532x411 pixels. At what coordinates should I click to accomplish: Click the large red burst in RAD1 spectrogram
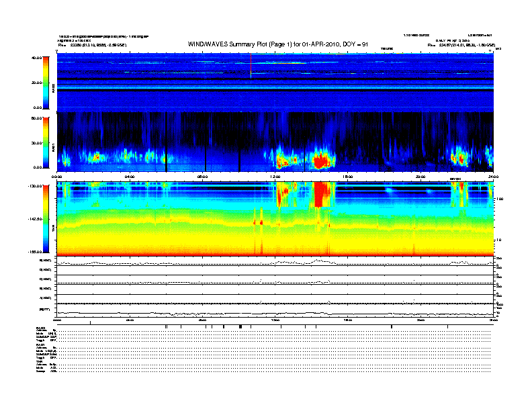point(320,161)
